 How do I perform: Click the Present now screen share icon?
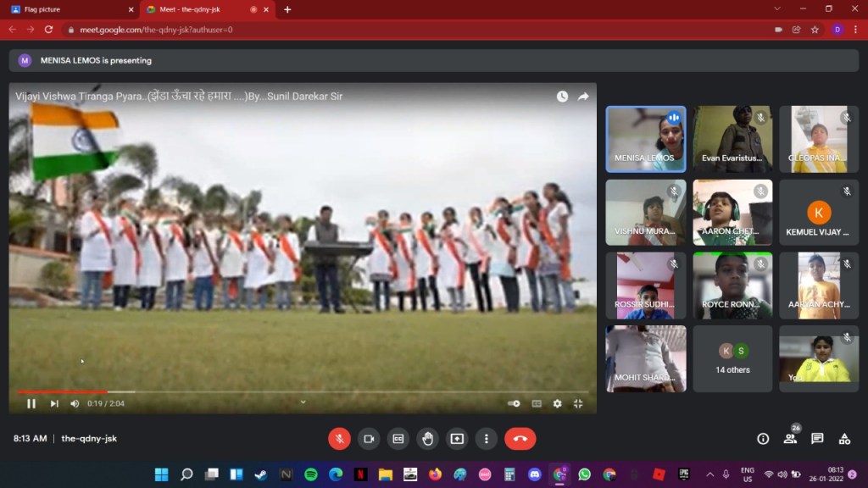(457, 438)
